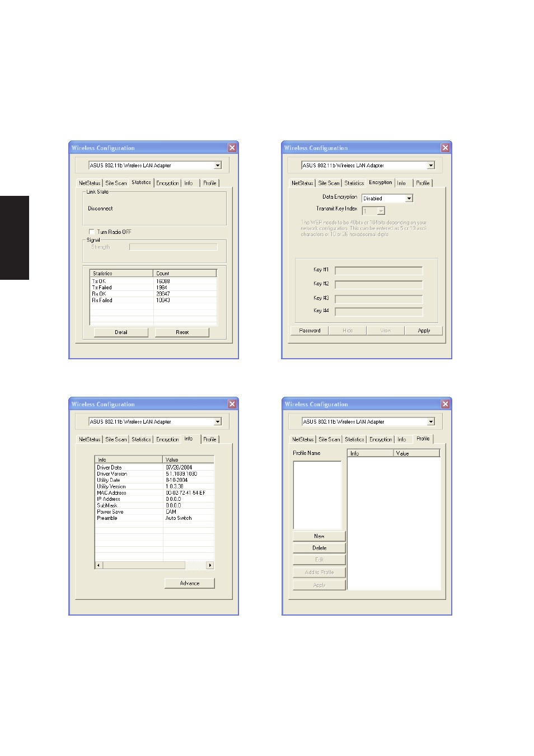Switch to NetStatus tab in Encryption window

[x=302, y=183]
